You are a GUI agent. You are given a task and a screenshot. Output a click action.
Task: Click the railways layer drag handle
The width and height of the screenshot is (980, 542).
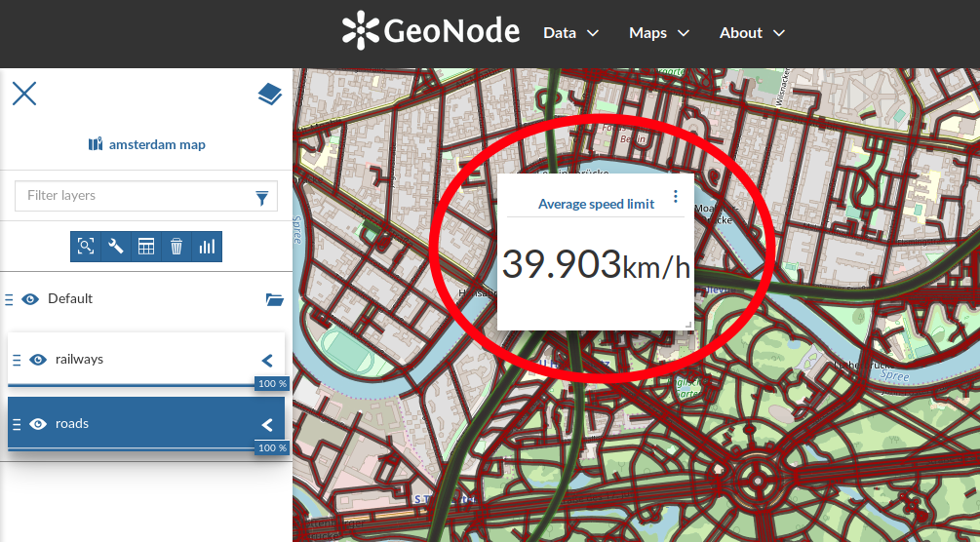click(17, 360)
